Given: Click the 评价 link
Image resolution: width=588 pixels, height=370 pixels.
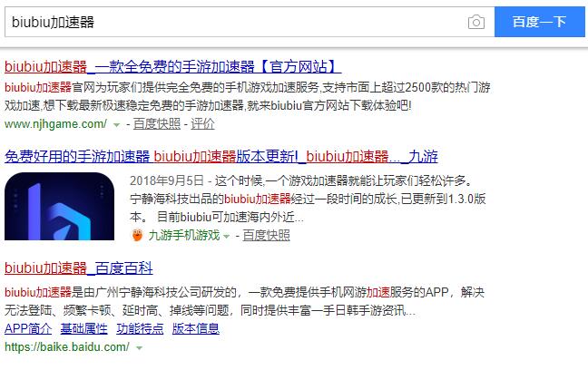Looking at the screenshot, I should pos(202,123).
